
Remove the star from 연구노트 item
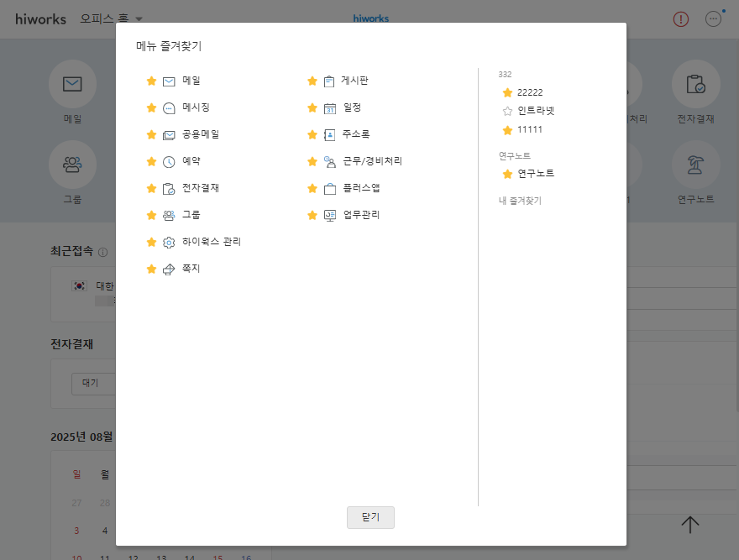[x=507, y=174]
